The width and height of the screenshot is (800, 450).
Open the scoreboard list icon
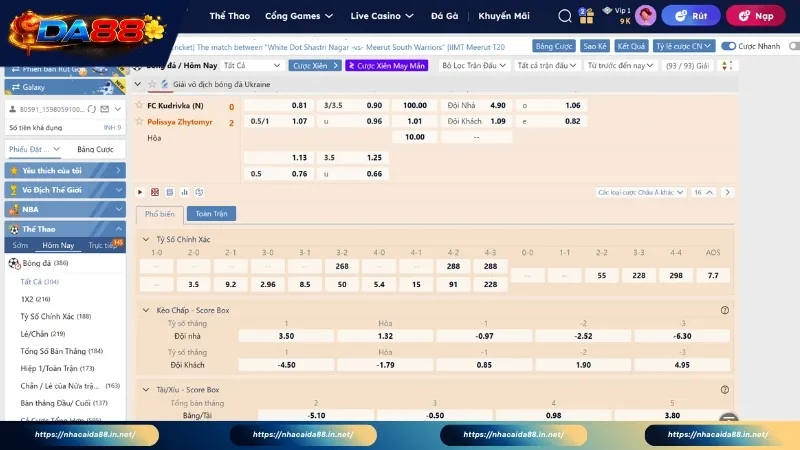click(169, 192)
